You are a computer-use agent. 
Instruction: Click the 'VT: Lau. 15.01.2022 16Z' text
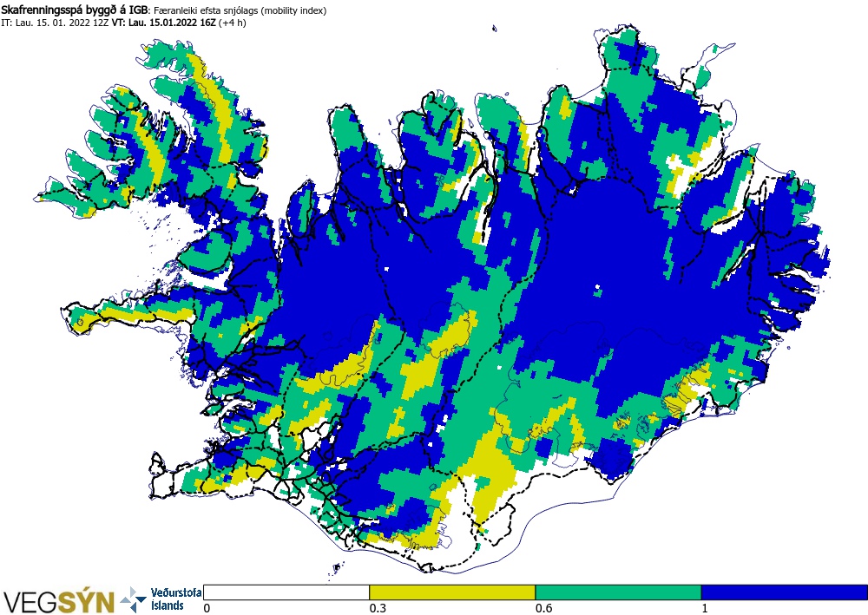tap(164, 23)
